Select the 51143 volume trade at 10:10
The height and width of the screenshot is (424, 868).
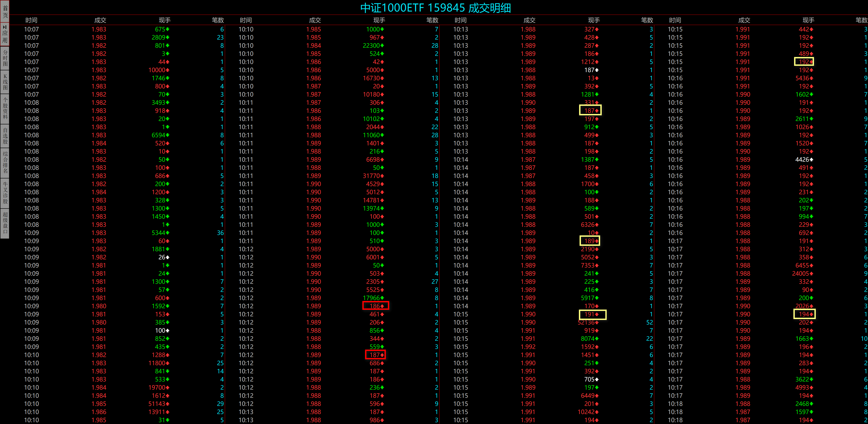(157, 403)
